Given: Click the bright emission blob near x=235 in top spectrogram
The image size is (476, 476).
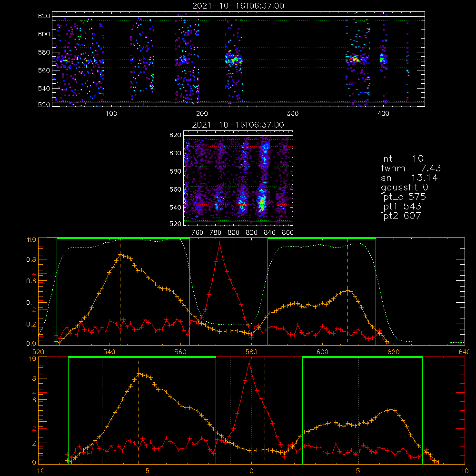Looking at the screenshot, I should (x=234, y=59).
